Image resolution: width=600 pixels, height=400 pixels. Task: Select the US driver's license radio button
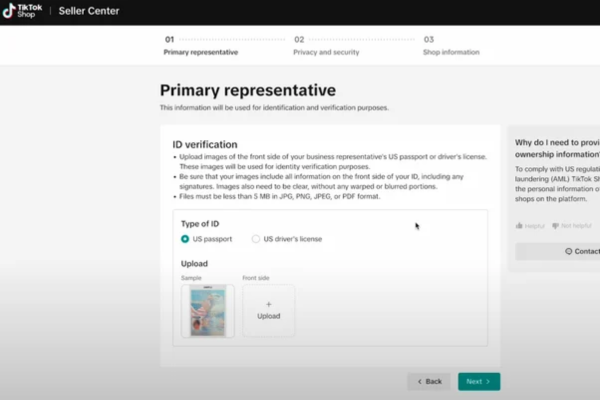(x=256, y=239)
